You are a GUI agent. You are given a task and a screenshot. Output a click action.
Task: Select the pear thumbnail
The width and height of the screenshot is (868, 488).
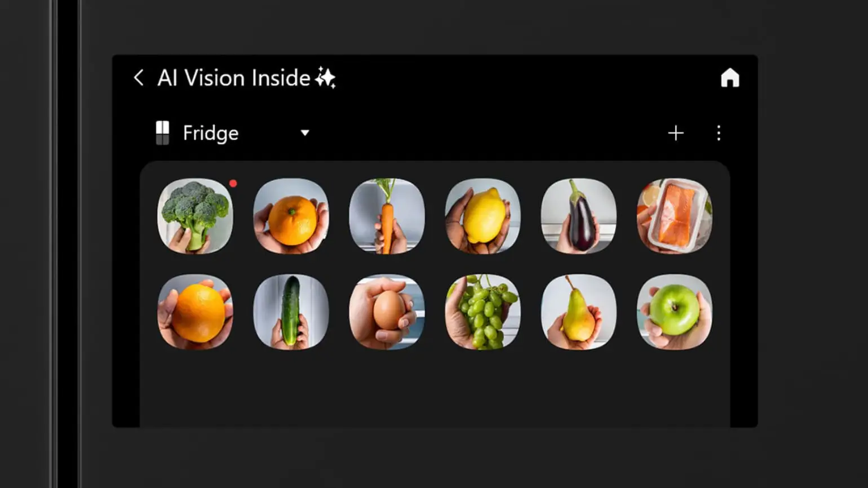tap(579, 312)
